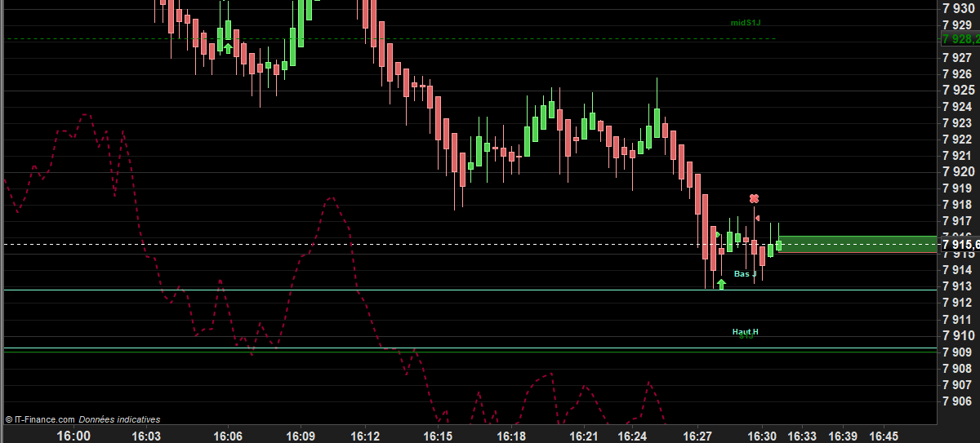Click the 16:45 time axis label
This screenshot has height=443, width=980.
[884, 436]
